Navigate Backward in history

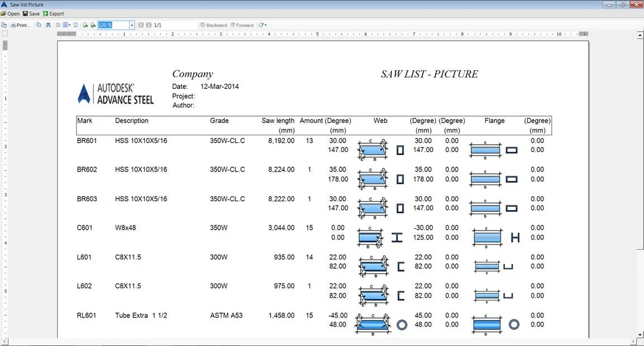click(x=214, y=25)
